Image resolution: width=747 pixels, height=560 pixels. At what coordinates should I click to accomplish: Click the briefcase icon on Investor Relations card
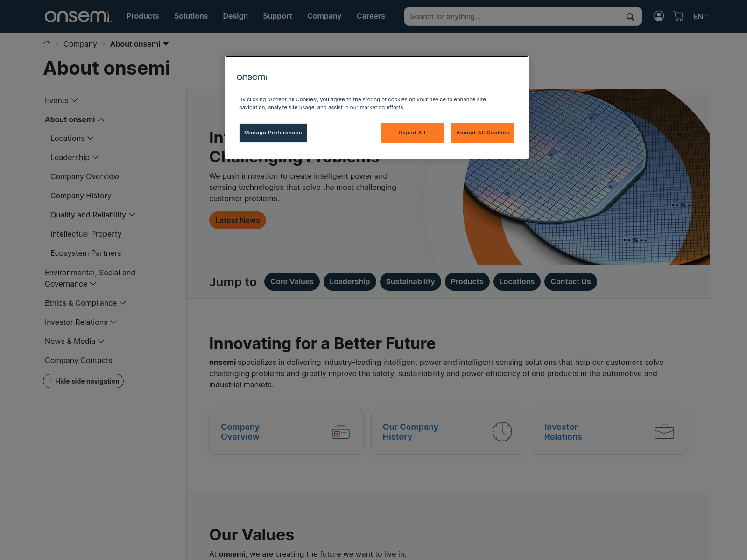click(664, 432)
